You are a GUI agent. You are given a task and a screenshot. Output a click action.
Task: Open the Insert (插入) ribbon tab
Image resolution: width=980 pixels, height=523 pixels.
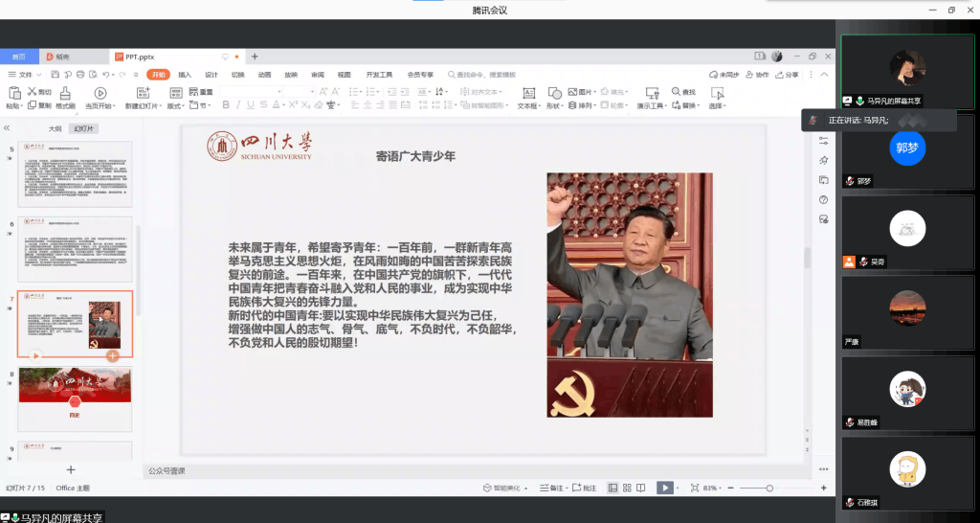[x=185, y=74]
